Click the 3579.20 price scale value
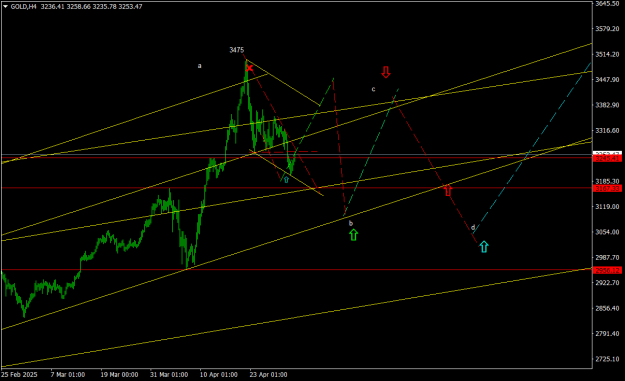 click(x=607, y=29)
